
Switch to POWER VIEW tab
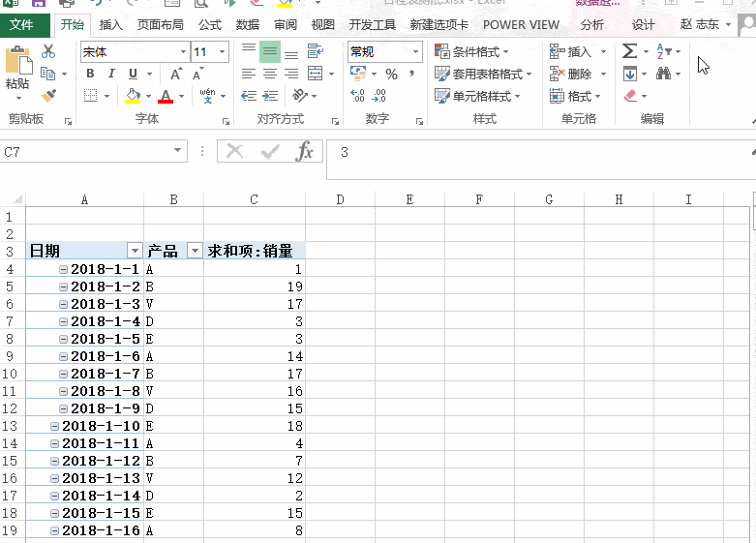click(521, 24)
